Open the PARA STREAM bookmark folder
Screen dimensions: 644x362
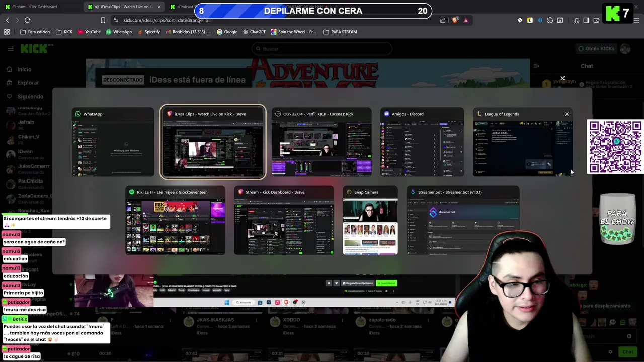click(x=340, y=32)
